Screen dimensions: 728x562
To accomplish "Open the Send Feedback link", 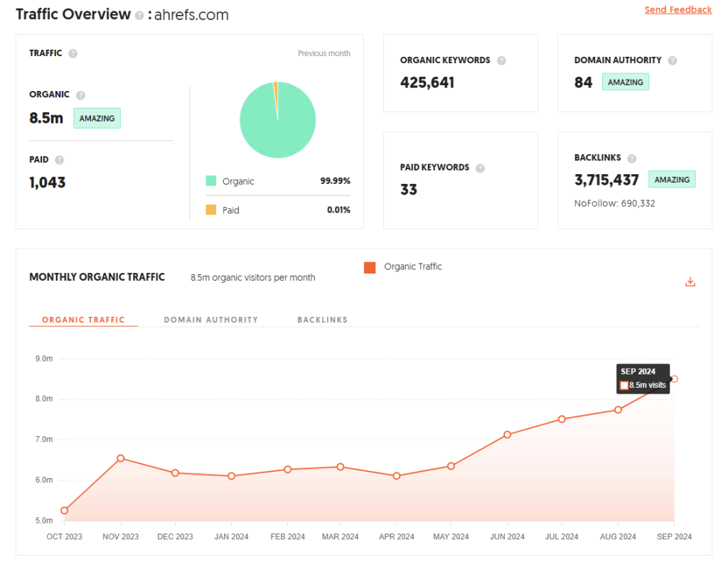I will point(678,10).
